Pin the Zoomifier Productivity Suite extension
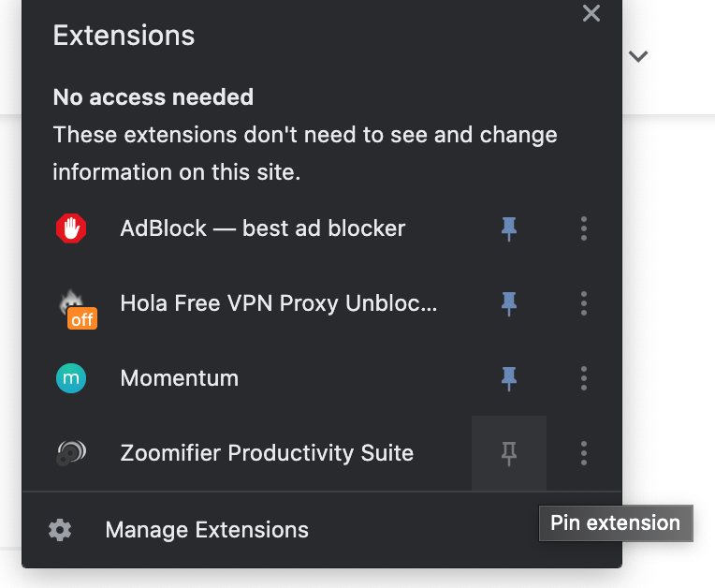The image size is (715, 588). coord(509,453)
